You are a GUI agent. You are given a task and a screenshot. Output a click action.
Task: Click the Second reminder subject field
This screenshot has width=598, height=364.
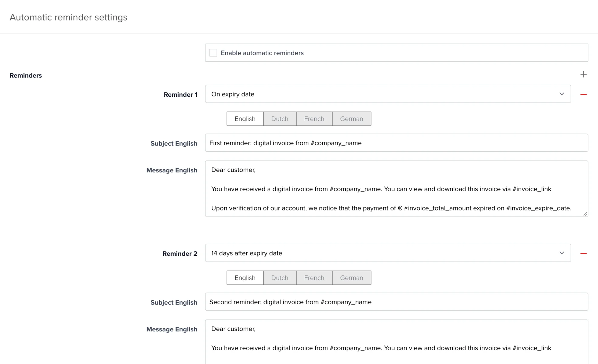pyautogui.click(x=396, y=302)
